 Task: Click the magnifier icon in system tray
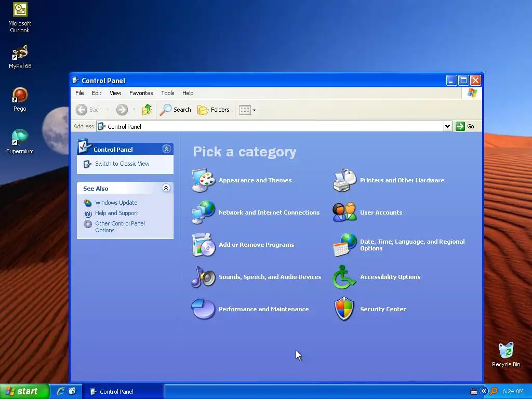494,391
